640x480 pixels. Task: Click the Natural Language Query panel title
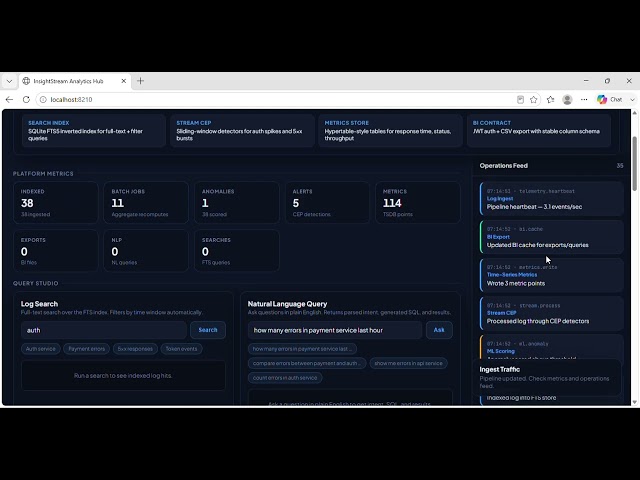287,304
